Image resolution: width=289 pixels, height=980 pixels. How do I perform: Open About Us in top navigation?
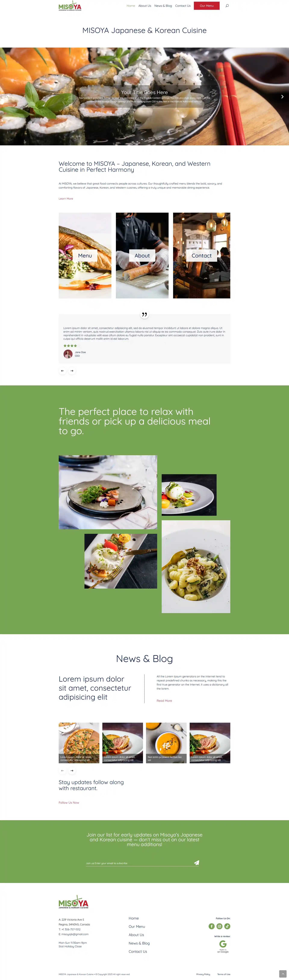pos(144,6)
